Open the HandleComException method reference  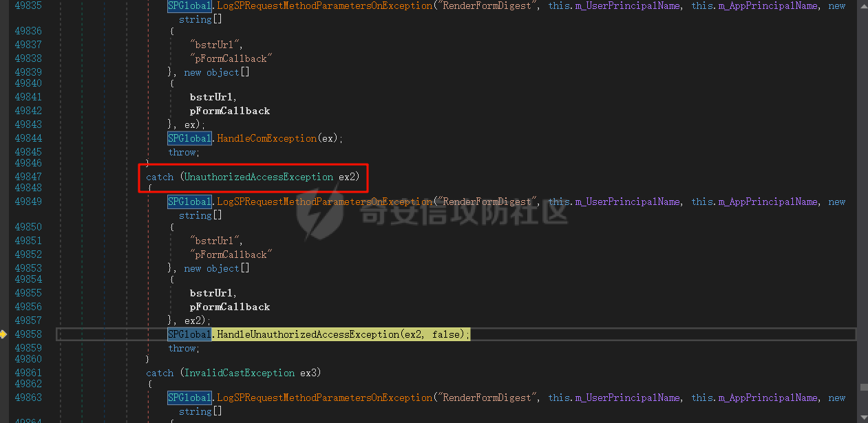267,138
